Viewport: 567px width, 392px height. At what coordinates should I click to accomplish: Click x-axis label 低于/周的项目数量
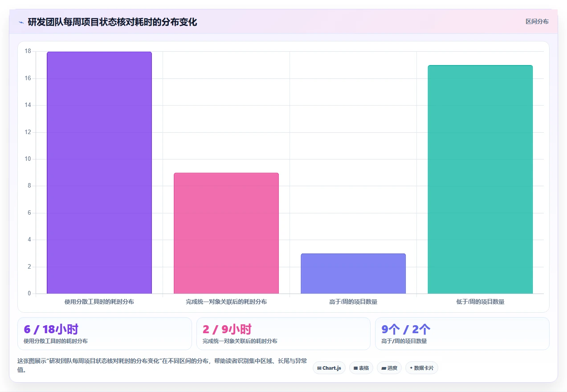[x=480, y=302]
